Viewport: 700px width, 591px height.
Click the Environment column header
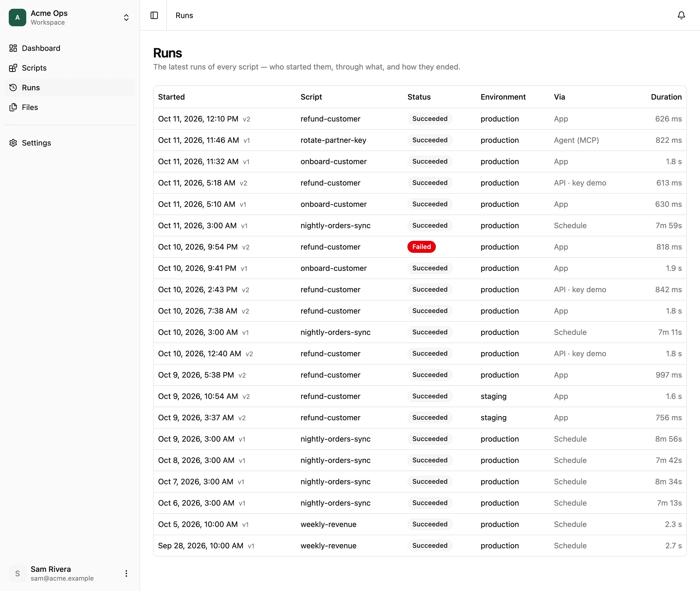coord(503,97)
